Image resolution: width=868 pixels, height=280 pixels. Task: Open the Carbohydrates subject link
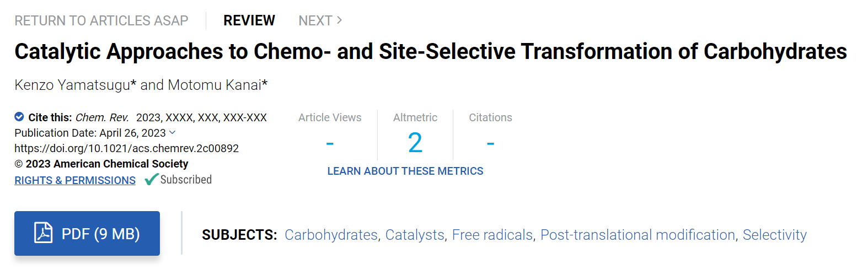[331, 235]
